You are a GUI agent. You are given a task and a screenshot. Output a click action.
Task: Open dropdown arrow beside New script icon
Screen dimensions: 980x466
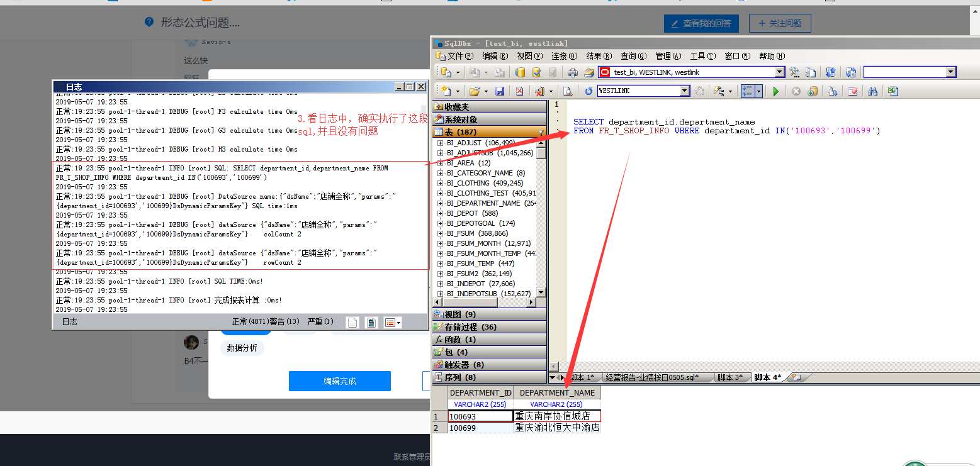click(x=457, y=91)
